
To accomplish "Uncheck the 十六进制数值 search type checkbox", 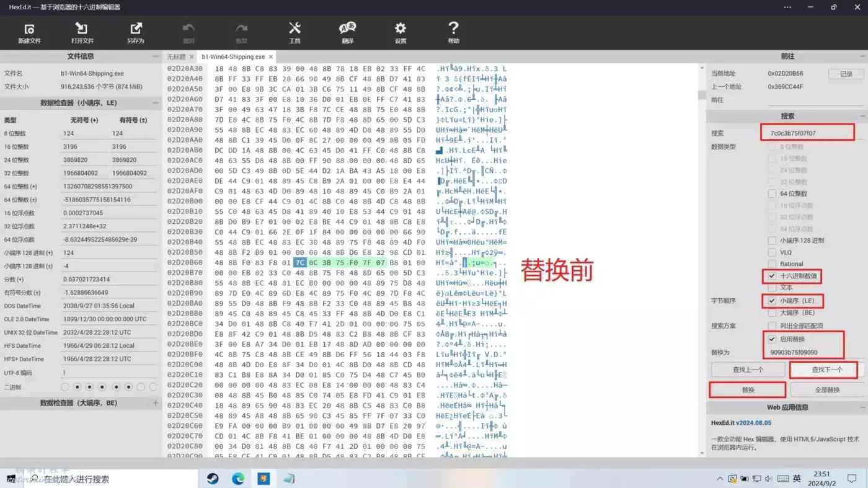I will [x=772, y=276].
